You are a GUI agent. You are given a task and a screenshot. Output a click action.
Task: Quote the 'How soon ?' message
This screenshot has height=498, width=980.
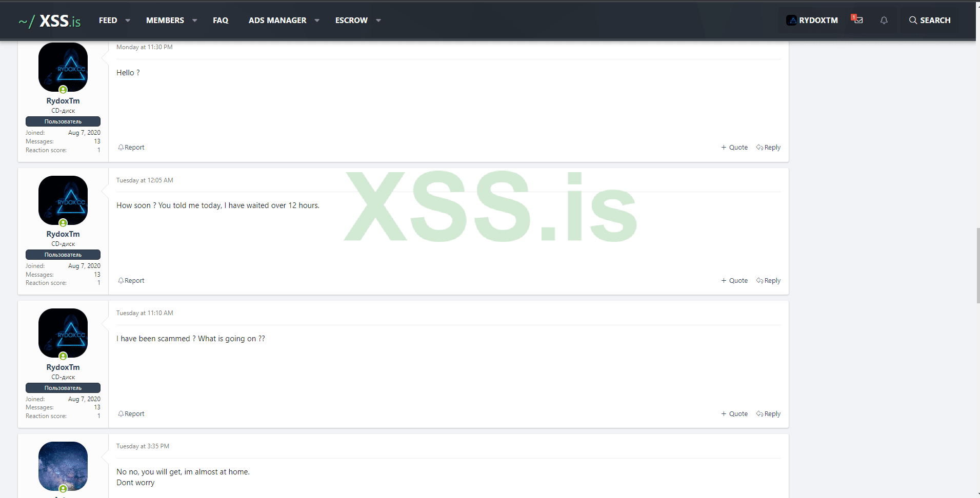point(734,281)
